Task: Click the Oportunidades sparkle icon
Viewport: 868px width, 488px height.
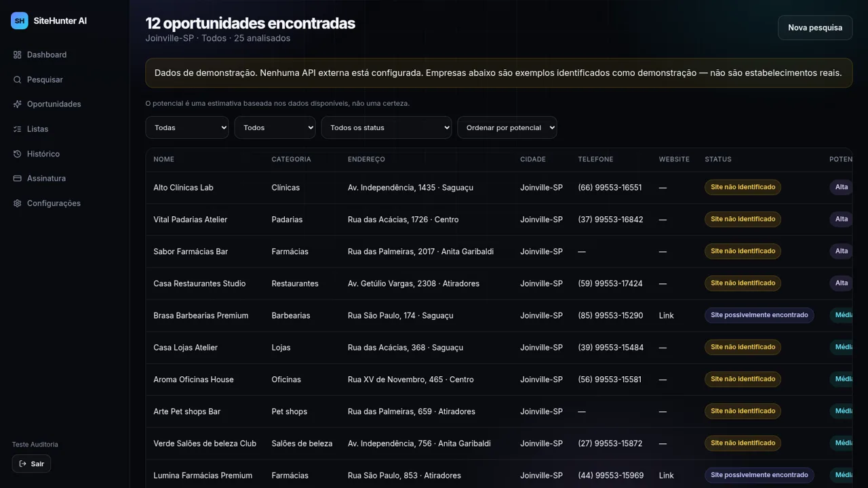Action: pos(18,104)
